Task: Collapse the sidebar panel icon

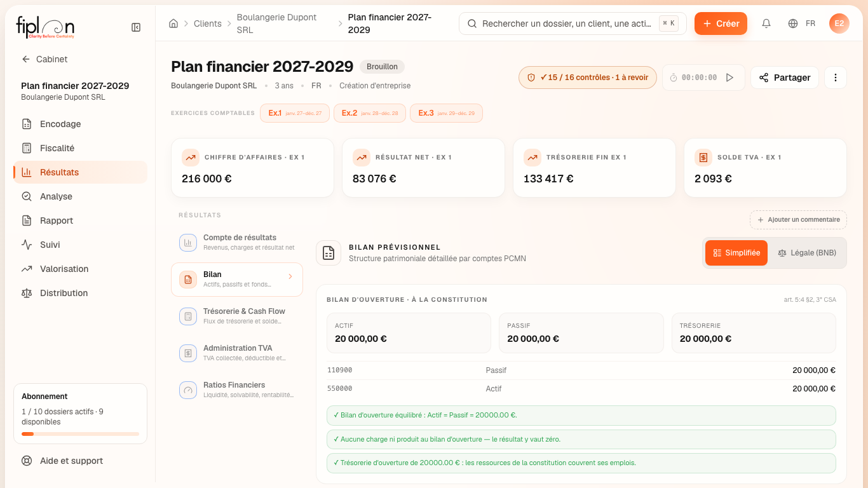Action: pos(136,27)
